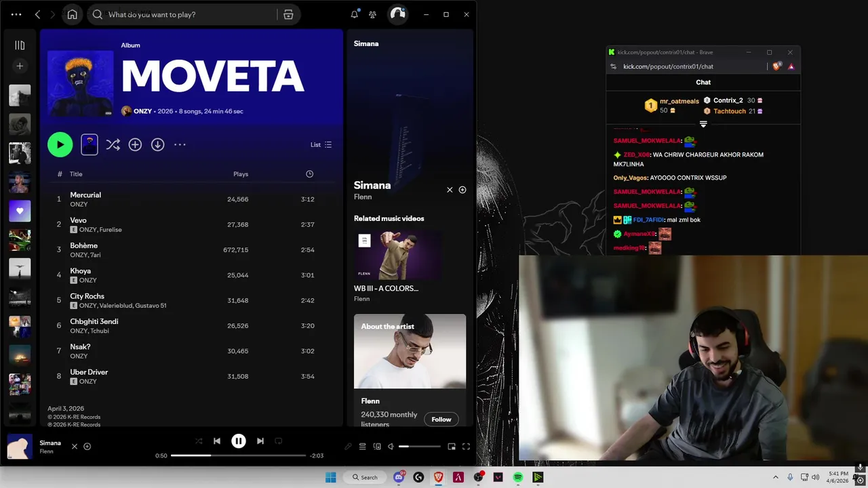Open Liked Songs heart playlist in sidebar
Image resolution: width=868 pixels, height=488 pixels.
tap(20, 211)
